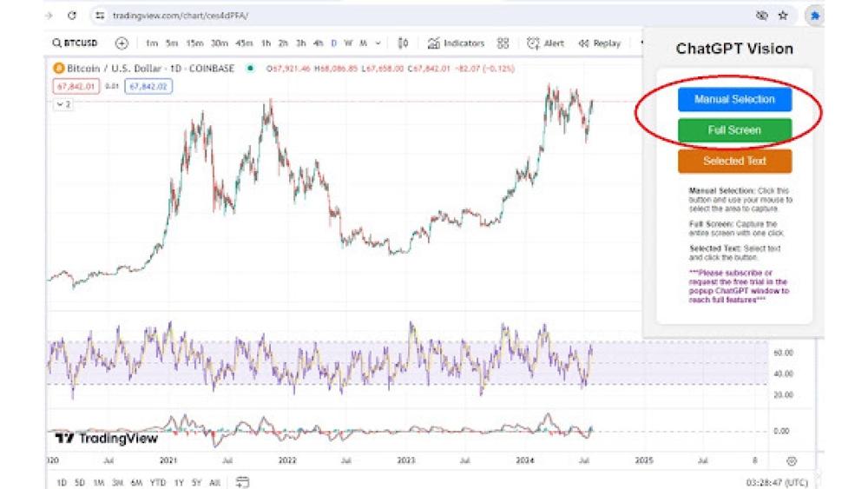
Task: Select the 1h timeframe
Action: pyautogui.click(x=266, y=43)
